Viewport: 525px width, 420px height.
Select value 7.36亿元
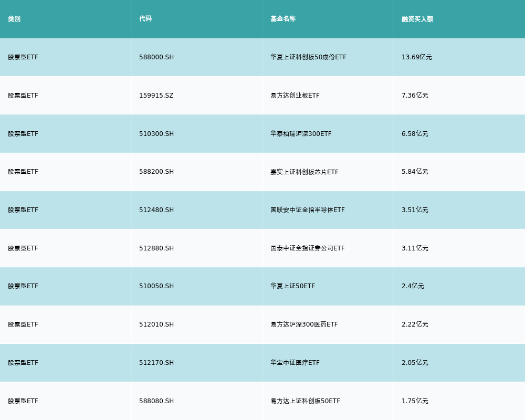coord(415,96)
